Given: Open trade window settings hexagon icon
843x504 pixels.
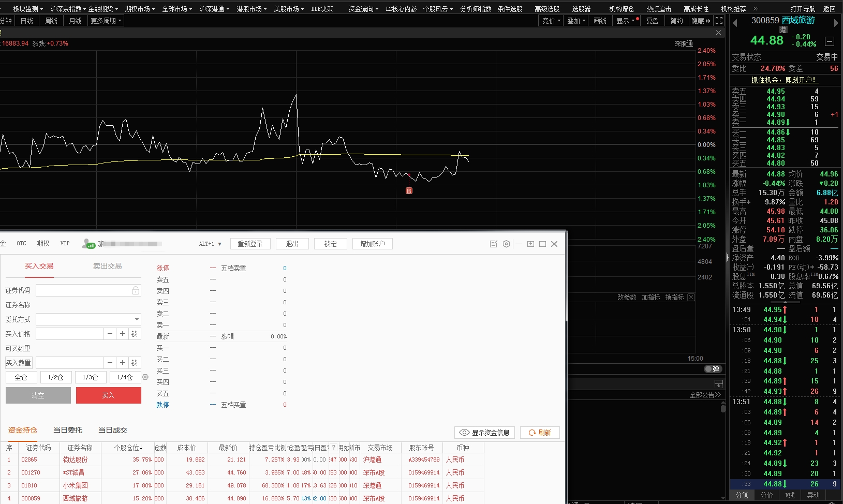Looking at the screenshot, I should click(506, 244).
